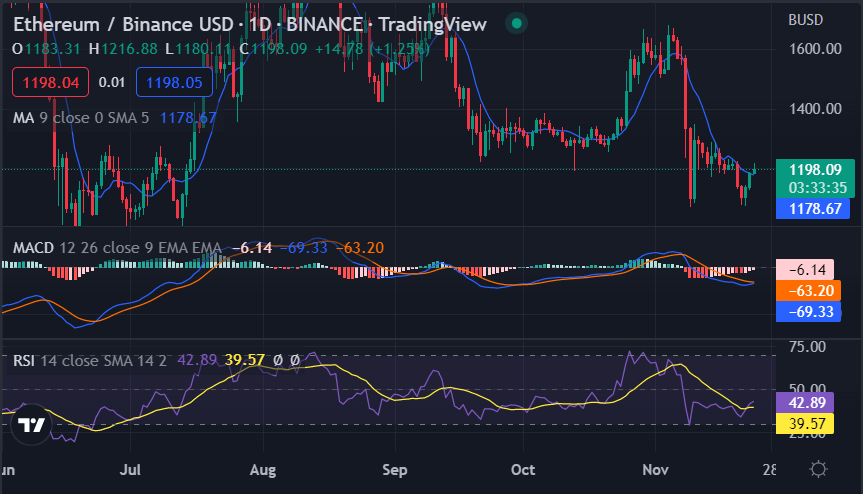Click MACD histogram value −6.14 in legend
Viewport: 863px width, 494px height.
pyautogui.click(x=252, y=248)
